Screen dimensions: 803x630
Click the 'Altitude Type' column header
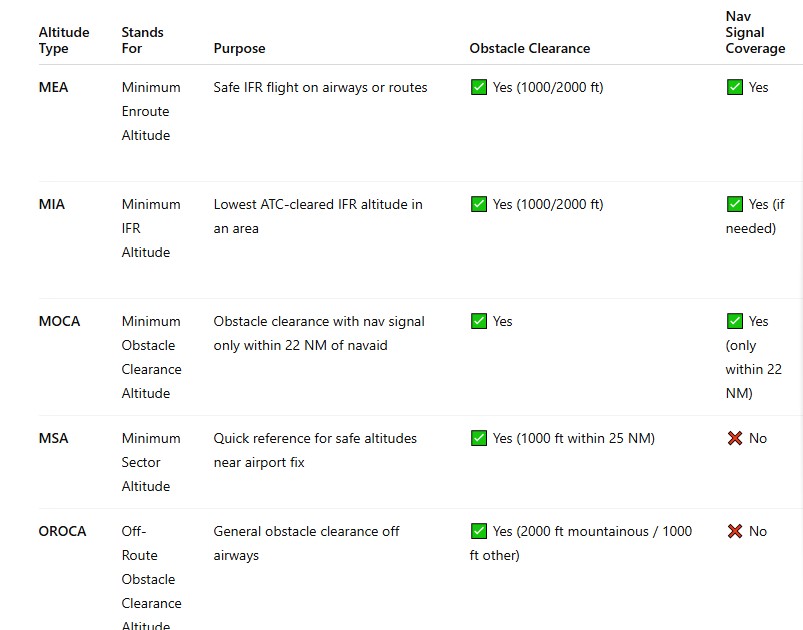(64, 40)
